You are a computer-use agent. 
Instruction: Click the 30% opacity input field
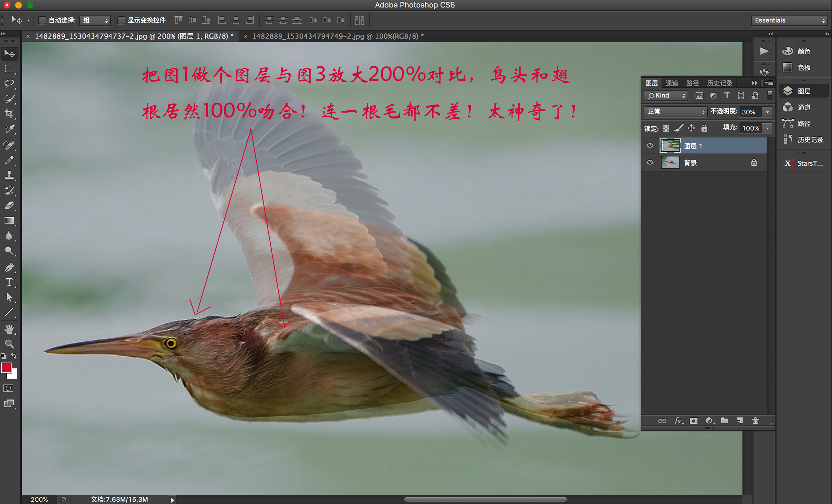point(750,112)
